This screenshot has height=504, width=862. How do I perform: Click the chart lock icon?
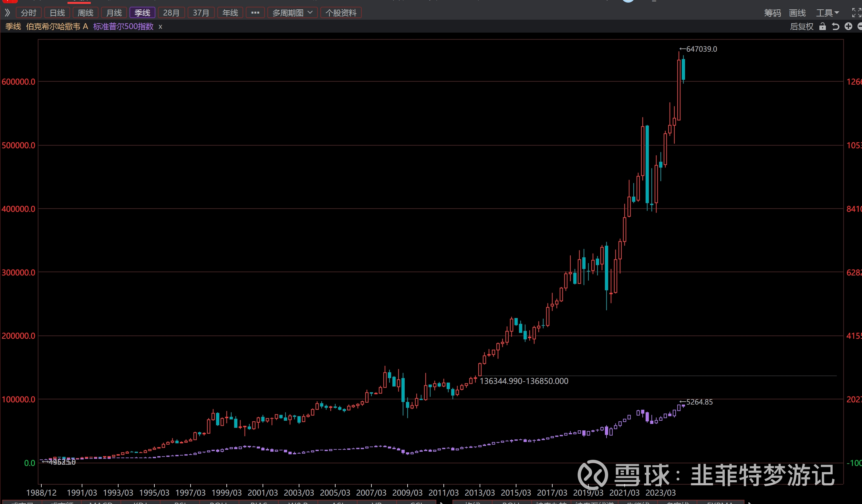coord(822,26)
